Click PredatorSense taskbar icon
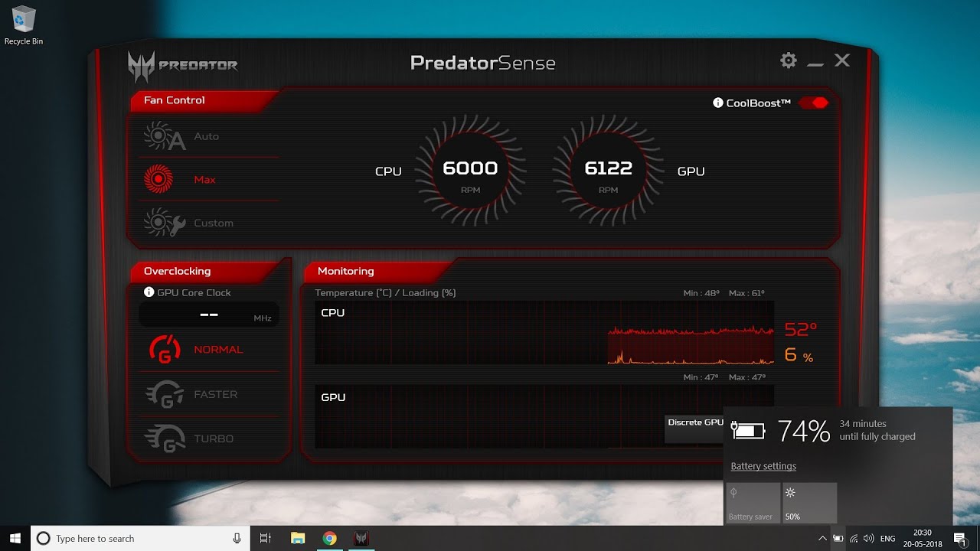This screenshot has width=980, height=551. click(361, 539)
